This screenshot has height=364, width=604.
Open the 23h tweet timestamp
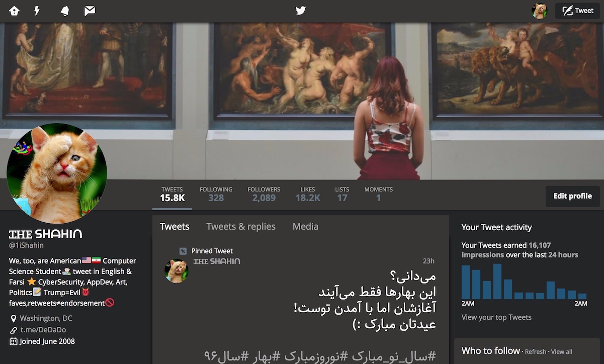click(x=428, y=261)
